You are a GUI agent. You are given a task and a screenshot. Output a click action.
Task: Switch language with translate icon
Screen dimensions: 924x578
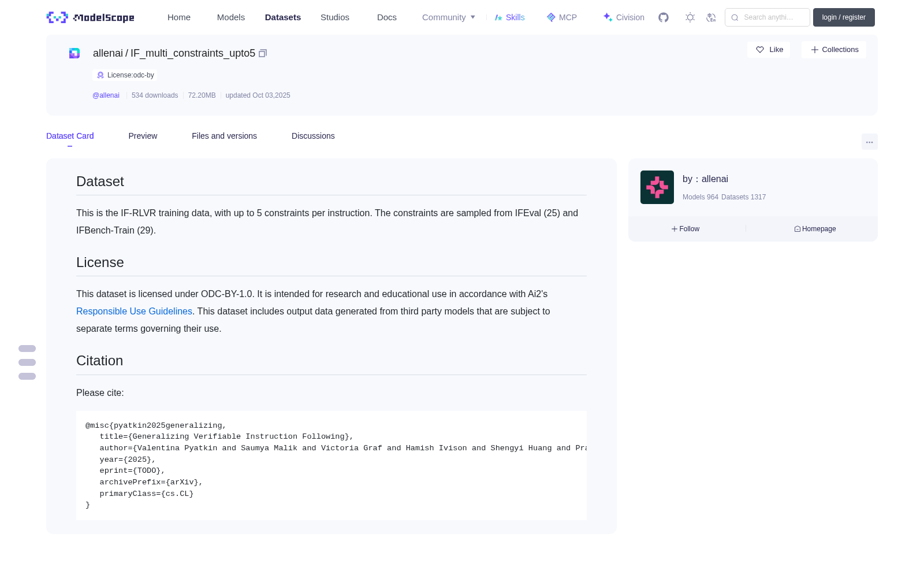(711, 17)
